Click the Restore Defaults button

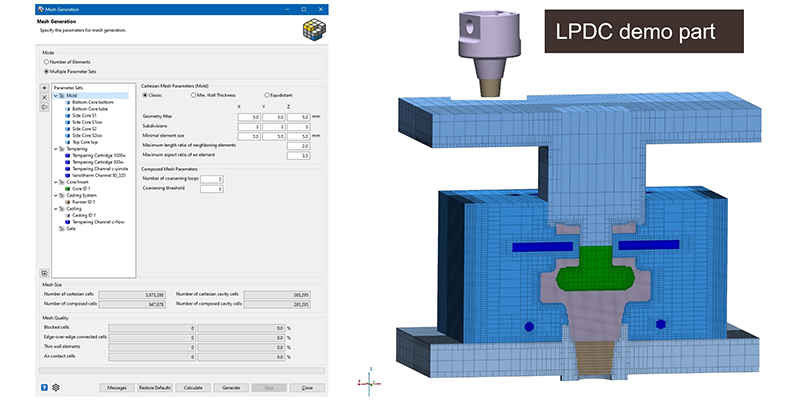pos(153,387)
